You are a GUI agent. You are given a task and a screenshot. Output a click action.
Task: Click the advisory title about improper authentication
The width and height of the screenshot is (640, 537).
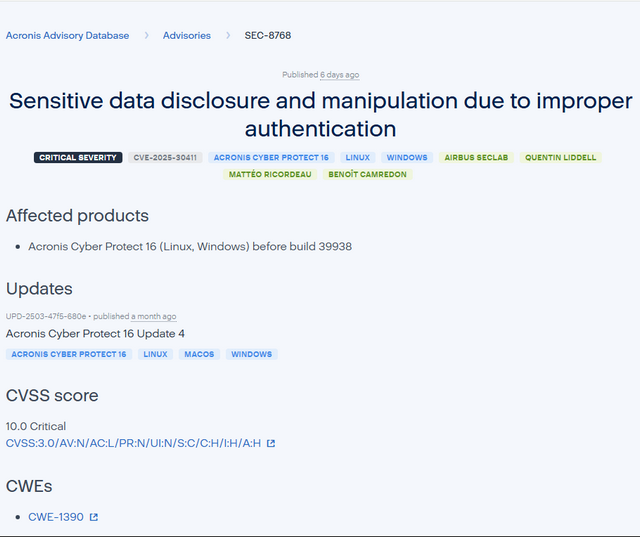[320, 115]
